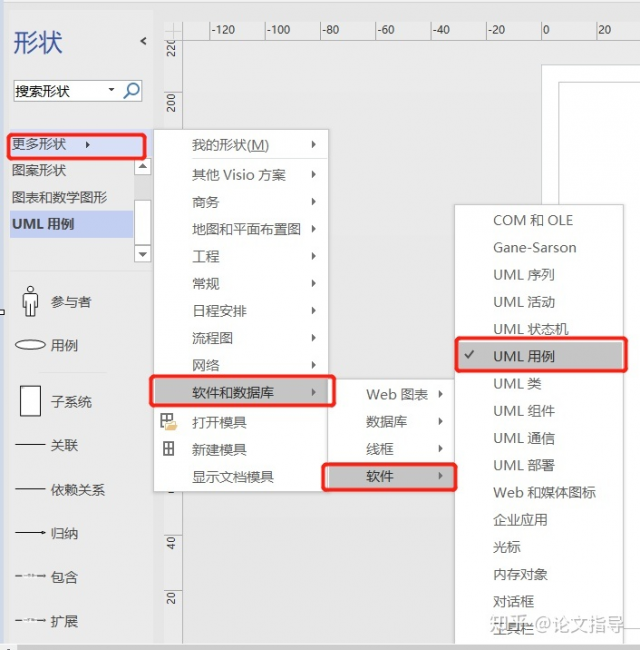Screen dimensions: 640x650
Task: Select UML 状态机 stencil
Action: point(539,328)
